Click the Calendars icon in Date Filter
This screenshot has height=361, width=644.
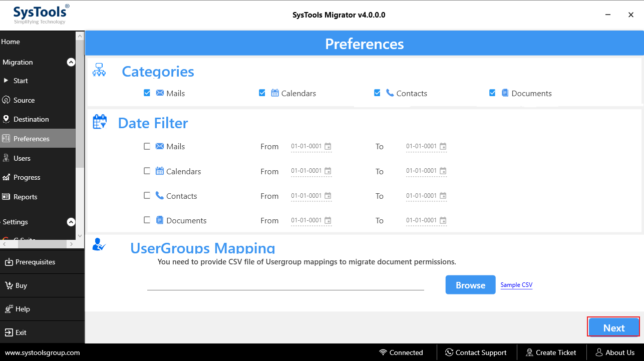(x=160, y=171)
